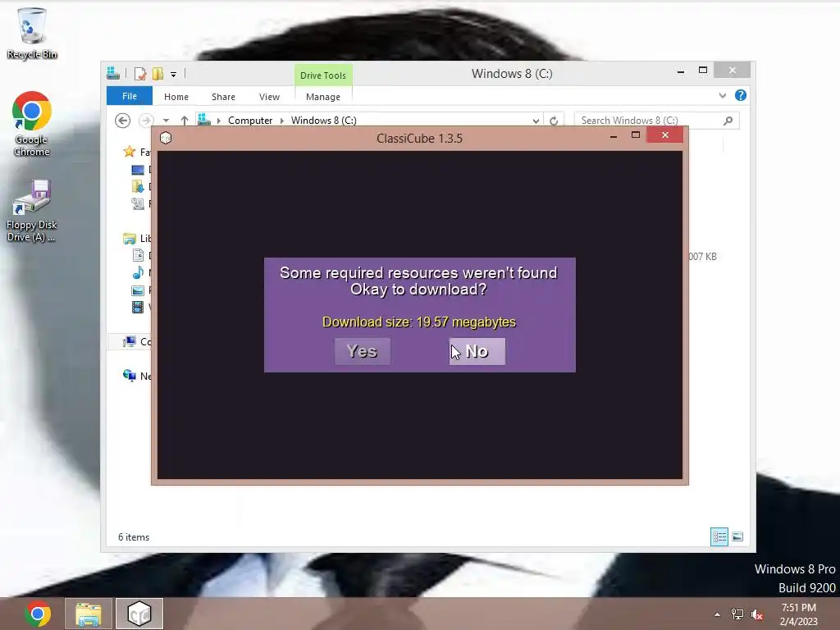Viewport: 840px width, 630px height.
Task: Click Explorer help question mark icon
Action: click(741, 95)
